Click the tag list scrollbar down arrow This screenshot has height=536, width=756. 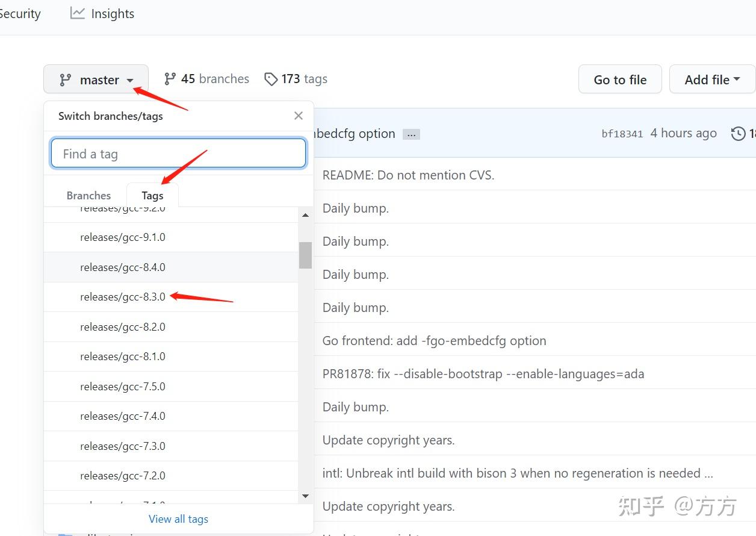(305, 496)
